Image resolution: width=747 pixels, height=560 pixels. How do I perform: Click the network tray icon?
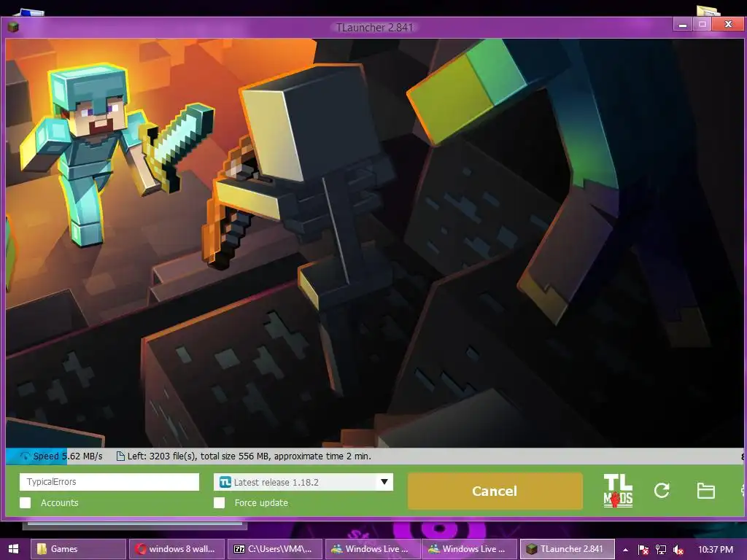[661, 550]
